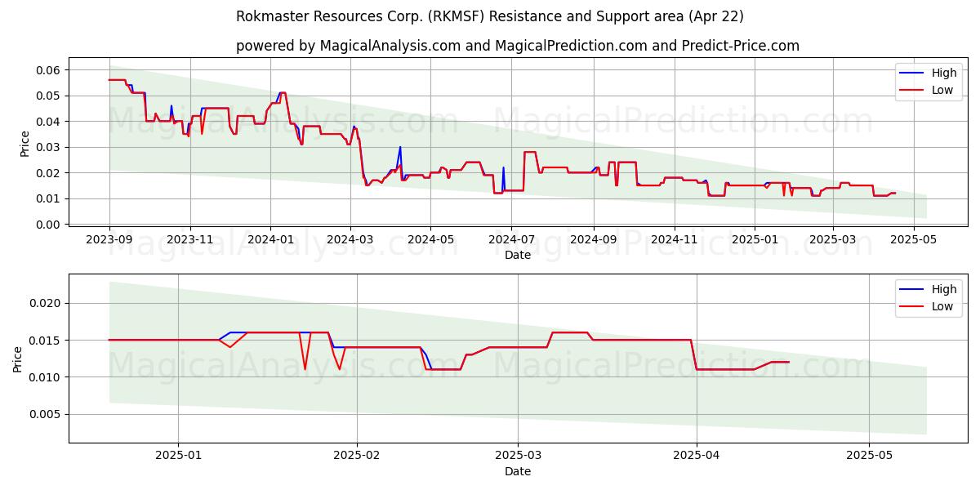The width and height of the screenshot is (980, 490).
Task: Click the '2025-04' tick label in bottom chart
Action: tap(697, 456)
